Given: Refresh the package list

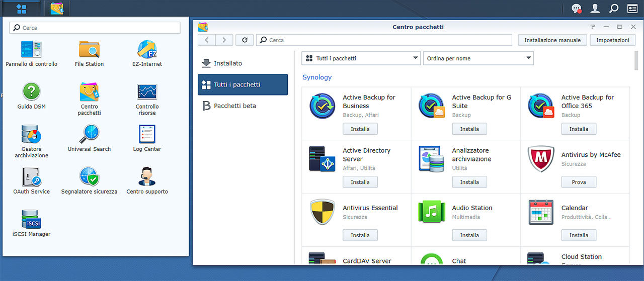Looking at the screenshot, I should [245, 40].
